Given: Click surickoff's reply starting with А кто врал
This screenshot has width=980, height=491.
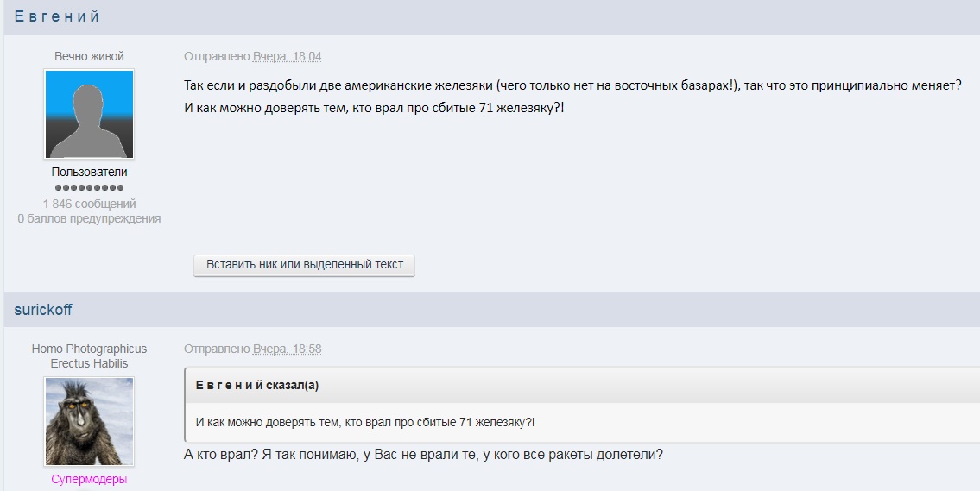Looking at the screenshot, I should pyautogui.click(x=423, y=454).
